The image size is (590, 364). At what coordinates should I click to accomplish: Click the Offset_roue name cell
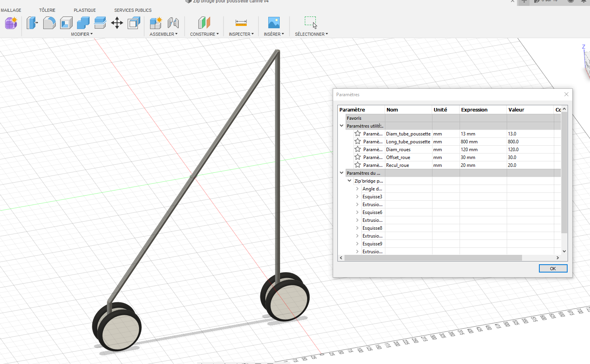[408, 157]
